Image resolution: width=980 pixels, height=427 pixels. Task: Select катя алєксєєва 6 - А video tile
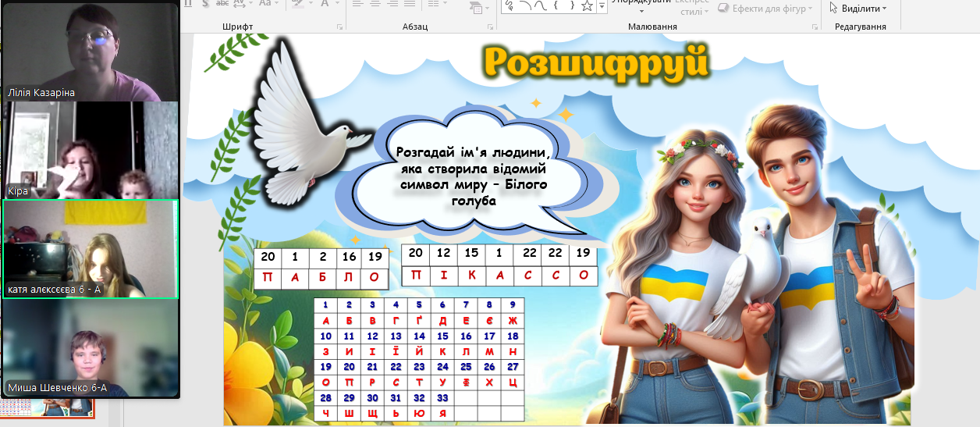click(x=91, y=249)
